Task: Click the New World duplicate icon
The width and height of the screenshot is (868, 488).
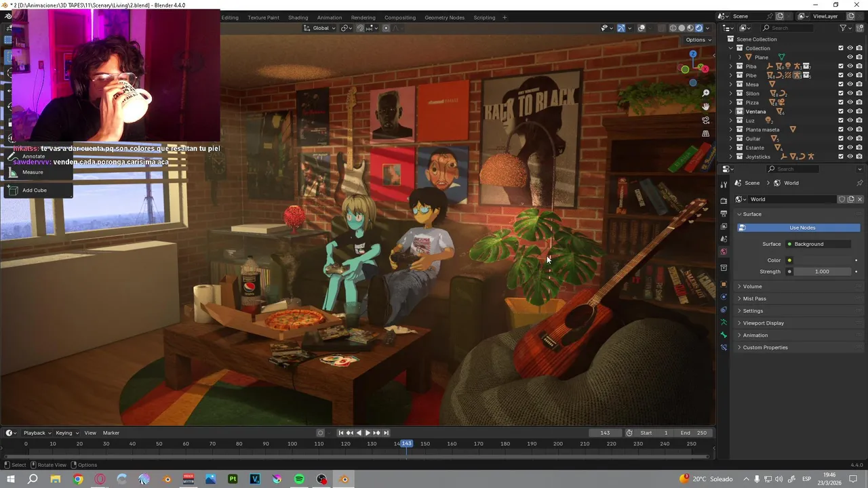Action: (851, 199)
